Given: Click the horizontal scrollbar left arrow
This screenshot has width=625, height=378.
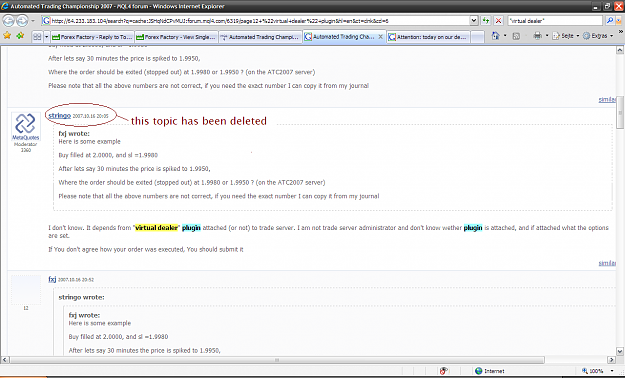Looking at the screenshot, I should coord(5,360).
